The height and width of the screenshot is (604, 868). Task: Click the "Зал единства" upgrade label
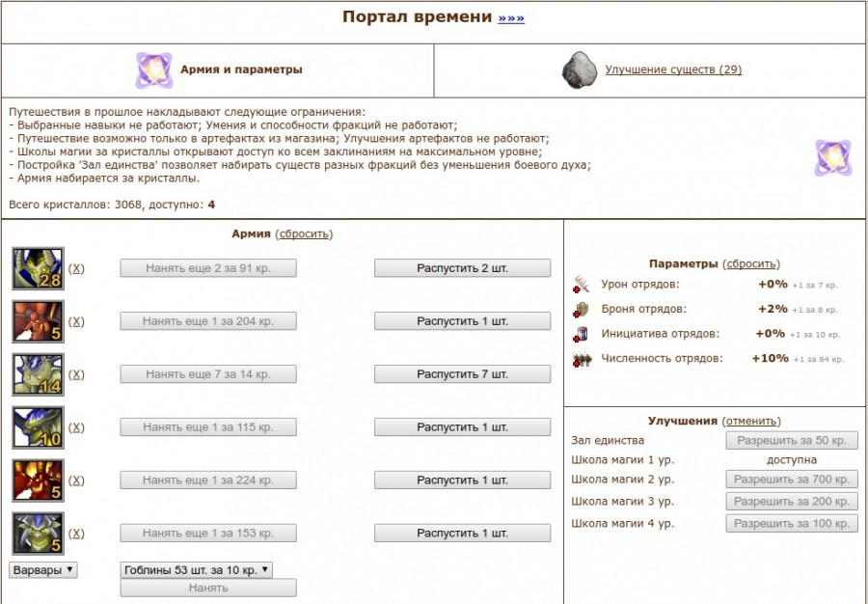coord(608,441)
